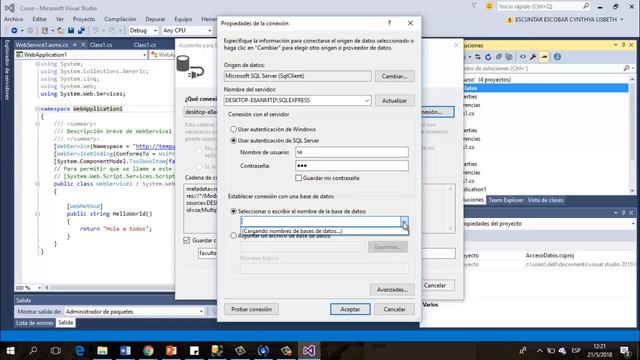Switch to the Team Explorer tab
Screen dimensions: 640x360
pyautogui.click(x=506, y=200)
